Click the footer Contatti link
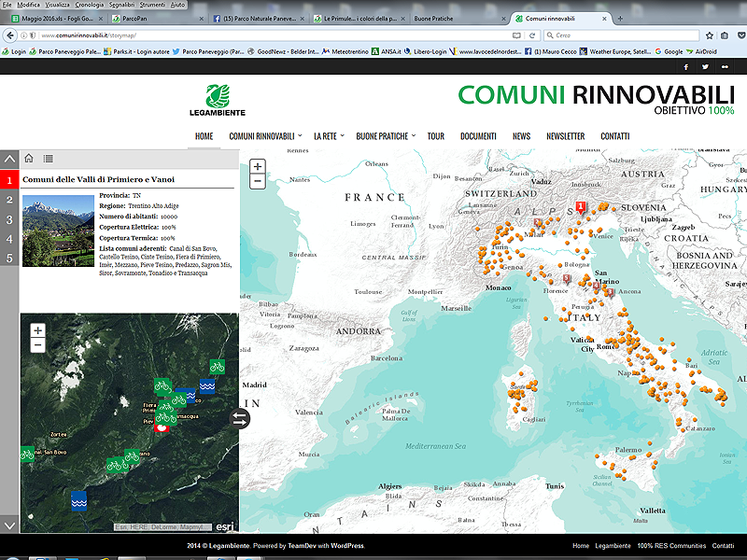Viewport: 747px width, 560px height. 723,546
